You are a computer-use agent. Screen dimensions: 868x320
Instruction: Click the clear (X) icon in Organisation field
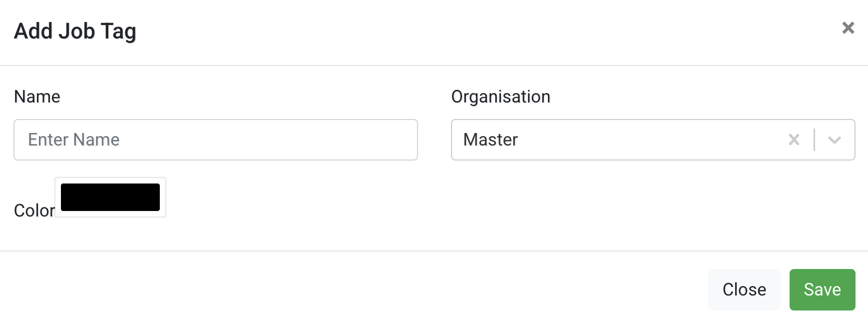(x=794, y=140)
